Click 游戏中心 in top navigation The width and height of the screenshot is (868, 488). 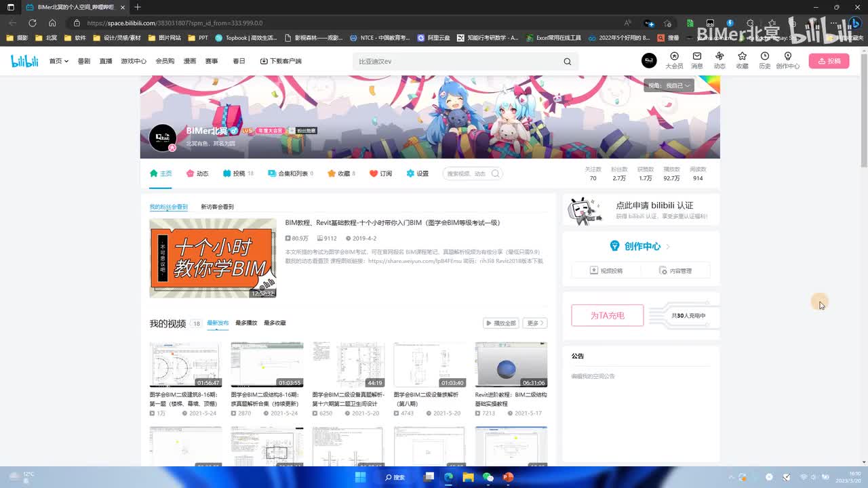tap(134, 61)
